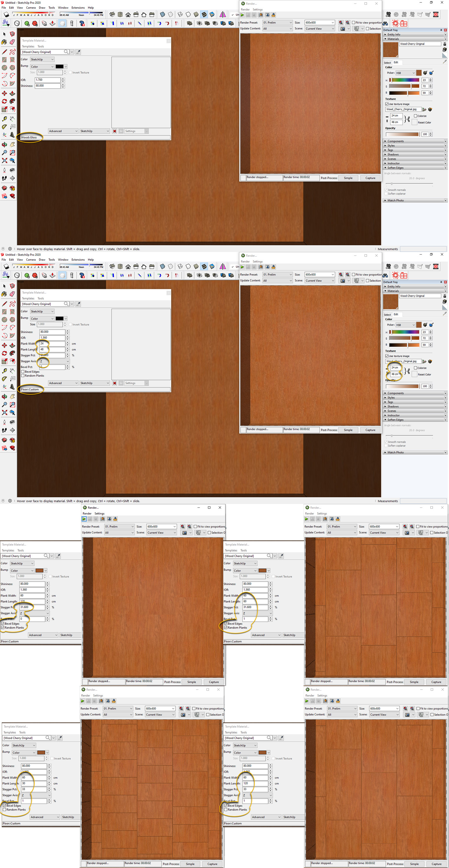The image size is (449, 868).
Task: Click hue H slider in topmost Materials tray
Action: (x=404, y=80)
